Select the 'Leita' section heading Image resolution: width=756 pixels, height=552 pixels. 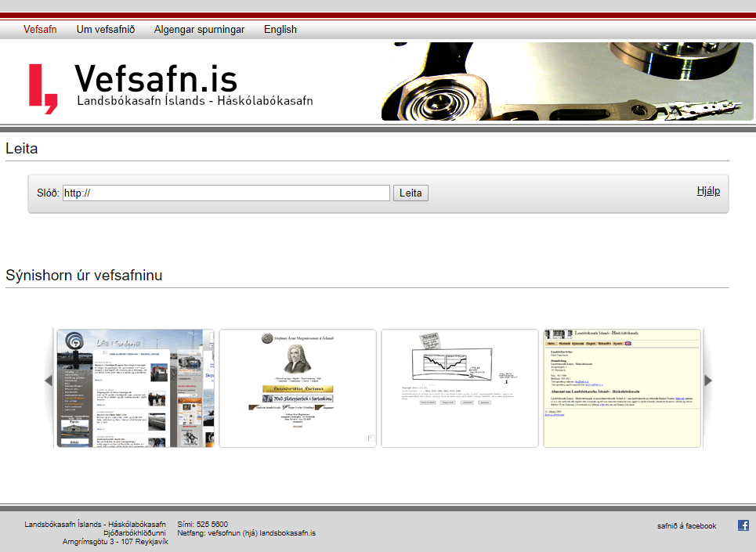pyautogui.click(x=22, y=148)
